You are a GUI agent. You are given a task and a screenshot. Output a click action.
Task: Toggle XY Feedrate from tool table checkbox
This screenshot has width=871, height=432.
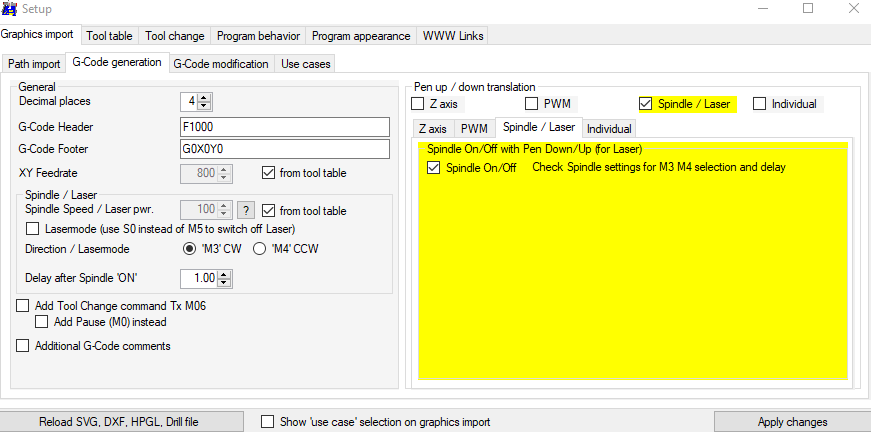coord(268,173)
